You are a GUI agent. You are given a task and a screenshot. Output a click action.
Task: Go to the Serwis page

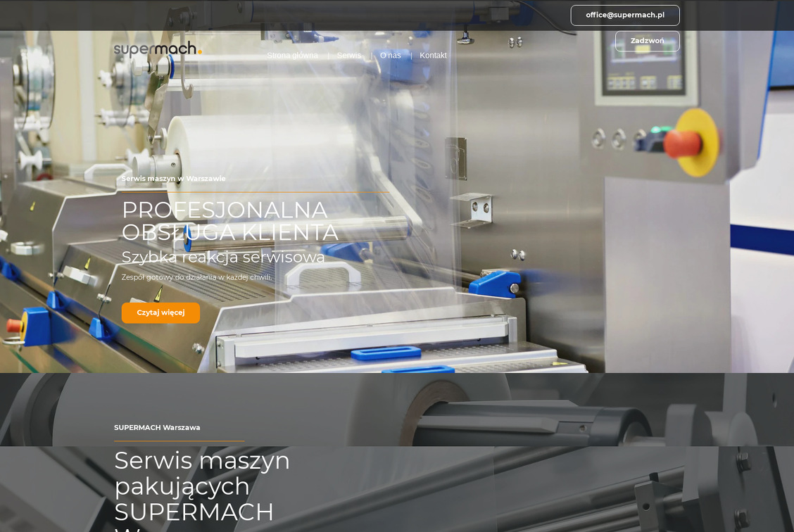tap(348, 56)
